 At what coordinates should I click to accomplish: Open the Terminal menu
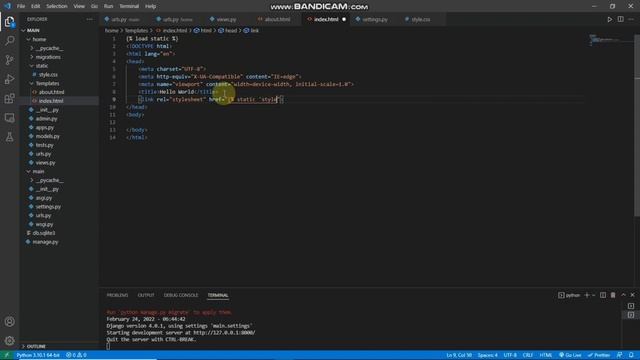tap(129, 6)
